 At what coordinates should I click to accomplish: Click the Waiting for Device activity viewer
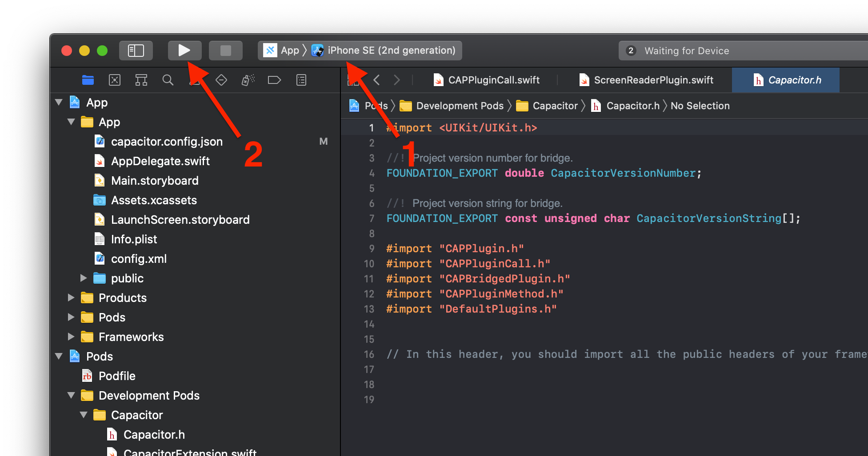click(x=687, y=50)
